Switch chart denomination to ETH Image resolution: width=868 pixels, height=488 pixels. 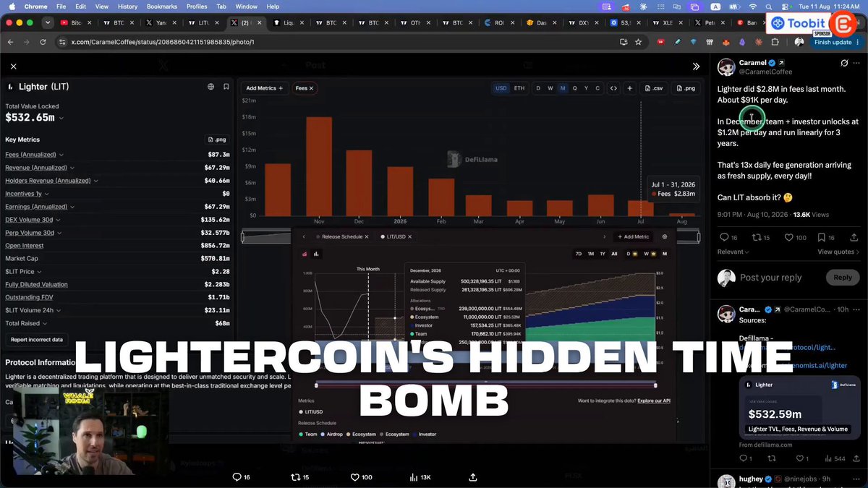tap(519, 88)
